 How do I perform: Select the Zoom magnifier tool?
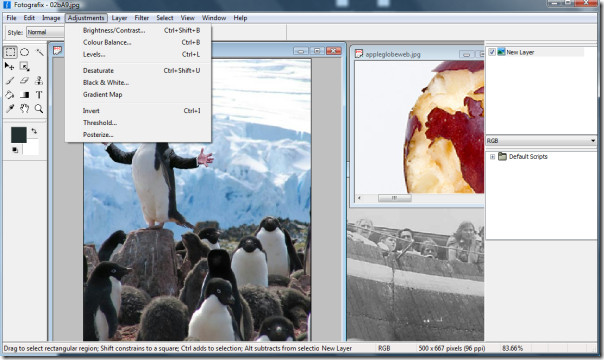[39, 109]
